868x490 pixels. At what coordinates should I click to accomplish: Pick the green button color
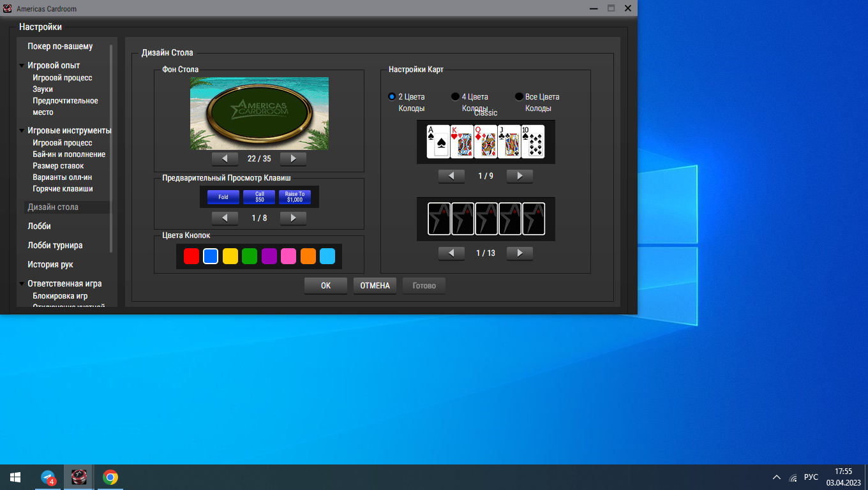[x=250, y=256]
